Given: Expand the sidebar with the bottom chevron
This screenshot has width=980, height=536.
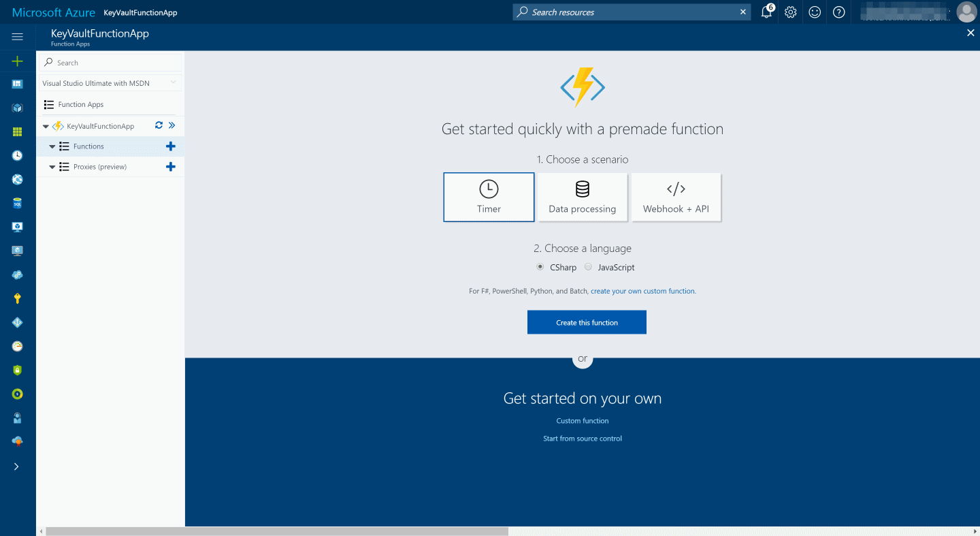Looking at the screenshot, I should (x=16, y=467).
